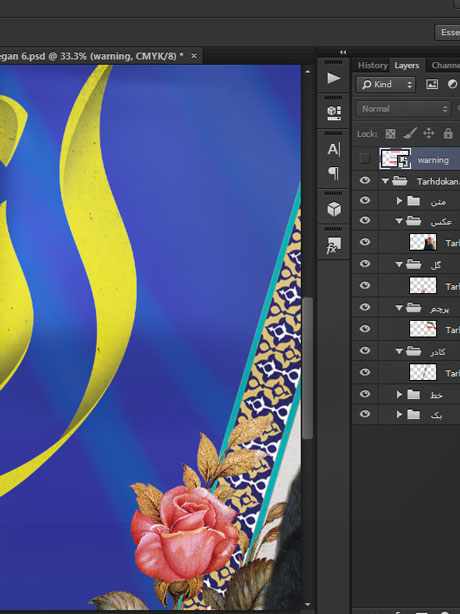460x614 pixels.
Task: Collapse the کادر group
Action: pos(399,351)
